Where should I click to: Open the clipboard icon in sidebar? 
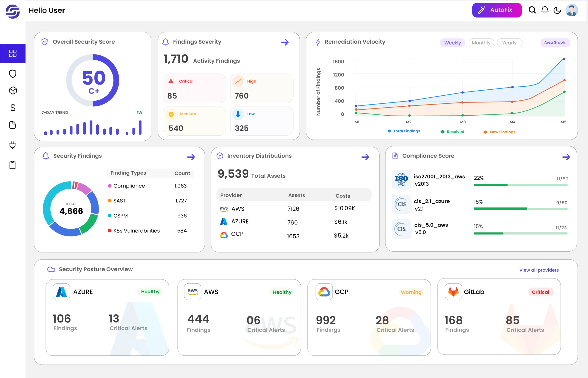pyautogui.click(x=13, y=165)
